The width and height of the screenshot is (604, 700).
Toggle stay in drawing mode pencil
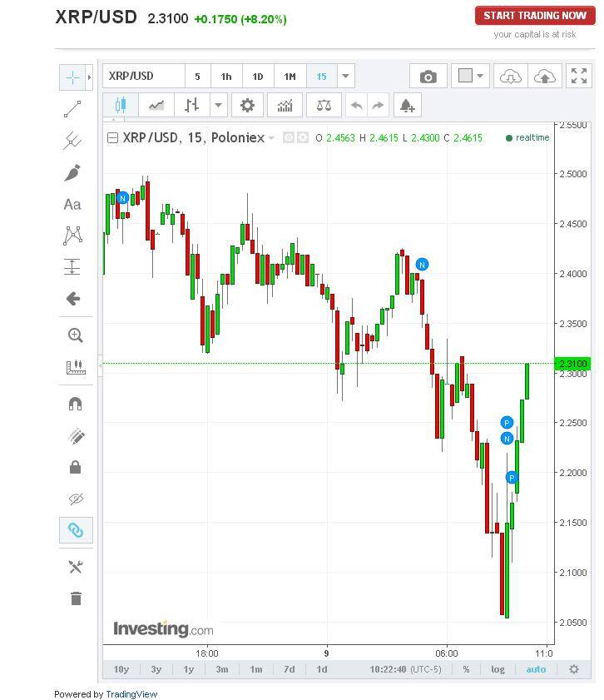pos(77,436)
